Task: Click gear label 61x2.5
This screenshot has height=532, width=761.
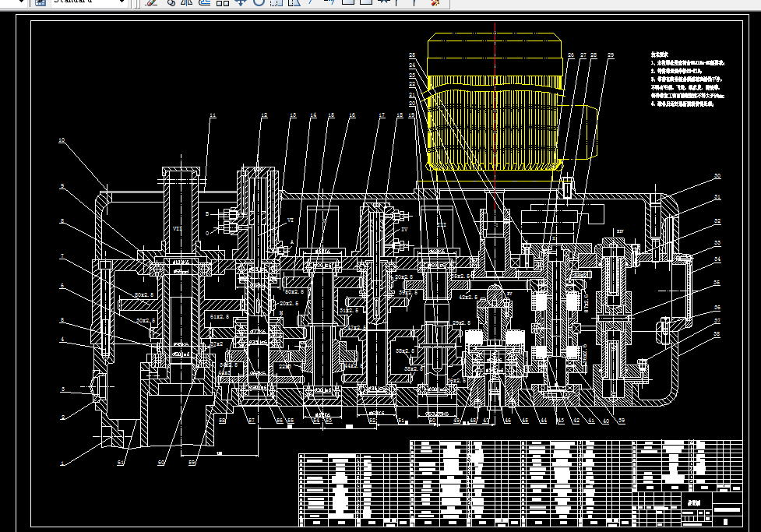Action: coord(220,316)
